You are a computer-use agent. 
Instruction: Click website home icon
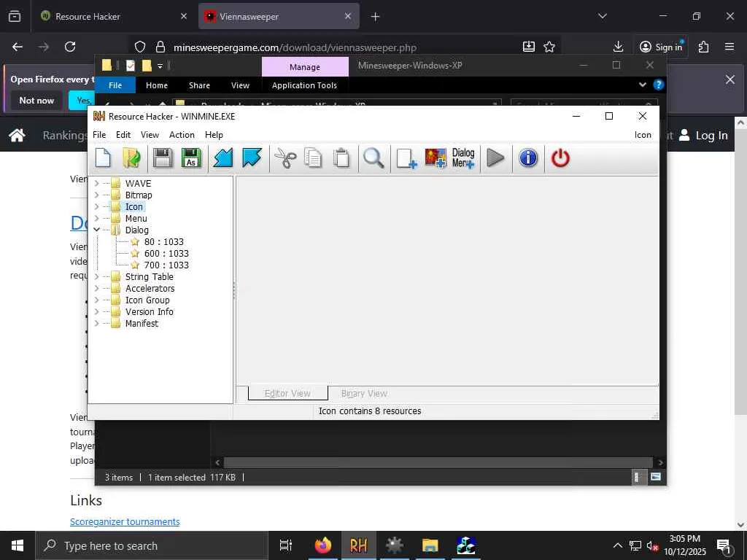pyautogui.click(x=17, y=135)
